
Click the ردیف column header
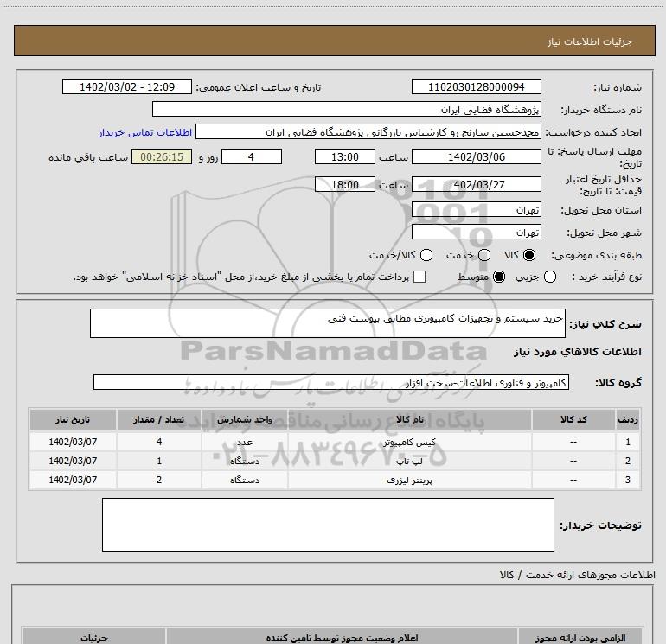(x=628, y=419)
